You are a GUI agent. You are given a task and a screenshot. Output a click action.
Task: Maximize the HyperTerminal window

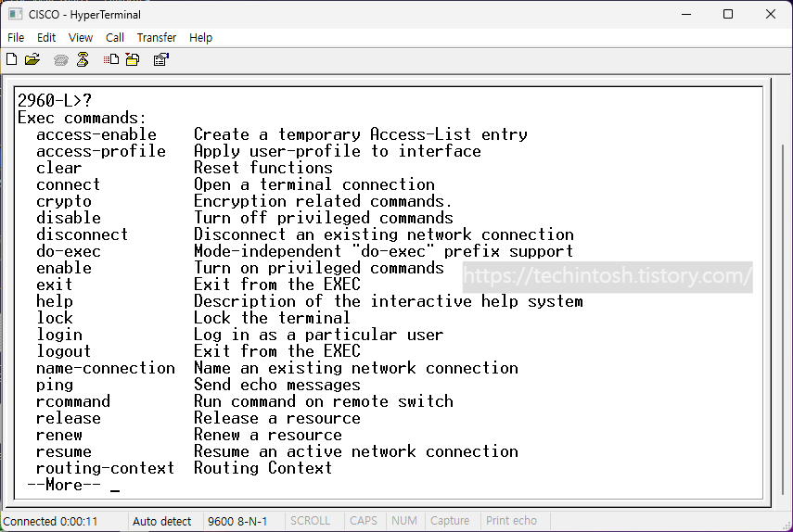(728, 14)
